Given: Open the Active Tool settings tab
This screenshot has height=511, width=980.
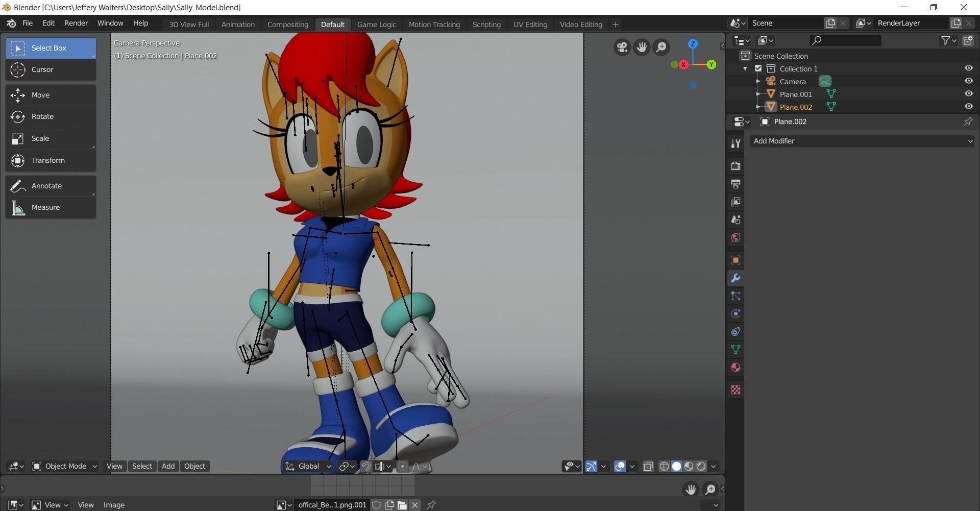Looking at the screenshot, I should 736,144.
